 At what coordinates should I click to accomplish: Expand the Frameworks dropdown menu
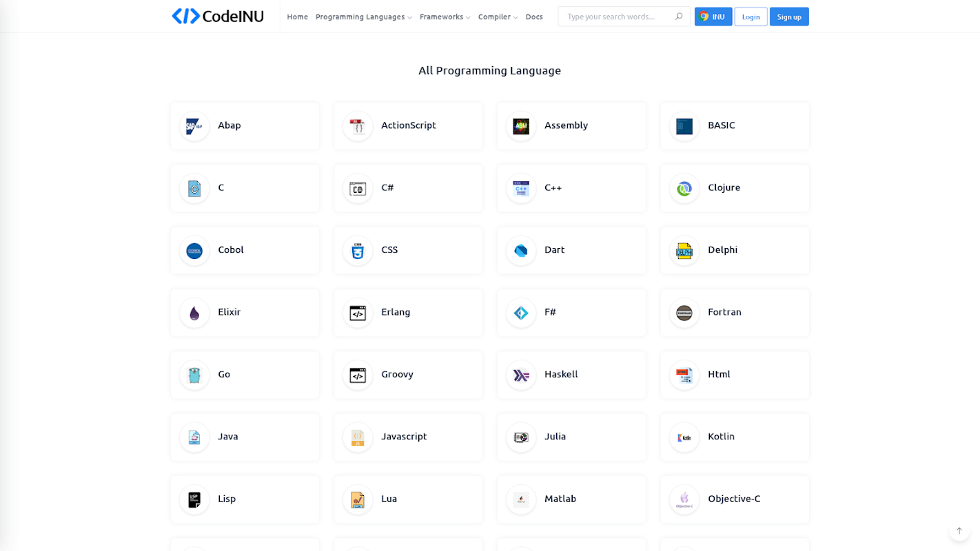[x=445, y=17]
